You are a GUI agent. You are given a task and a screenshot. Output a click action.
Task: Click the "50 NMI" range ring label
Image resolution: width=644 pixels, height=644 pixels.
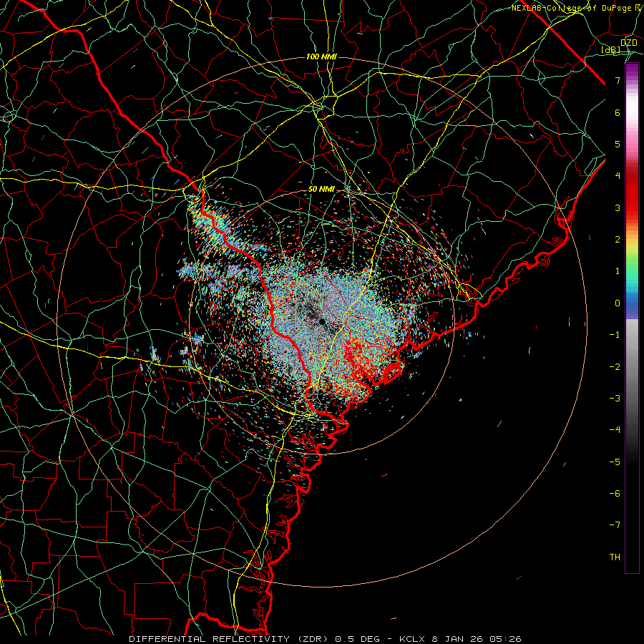coord(321,190)
